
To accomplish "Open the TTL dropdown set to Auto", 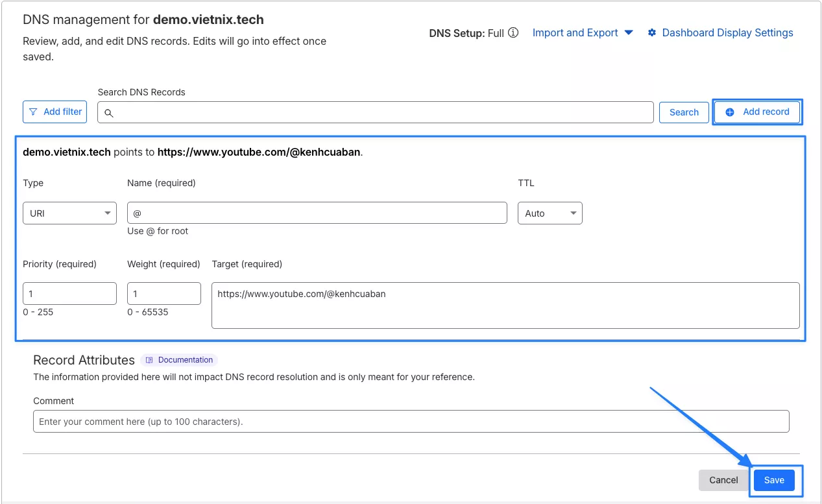I will pos(550,213).
